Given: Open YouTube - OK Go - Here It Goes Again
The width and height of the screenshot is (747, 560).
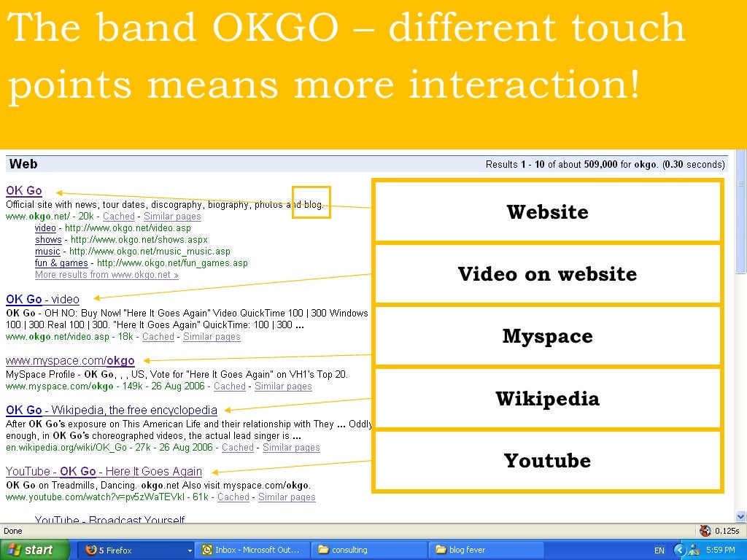Looking at the screenshot, I should pyautogui.click(x=104, y=472).
